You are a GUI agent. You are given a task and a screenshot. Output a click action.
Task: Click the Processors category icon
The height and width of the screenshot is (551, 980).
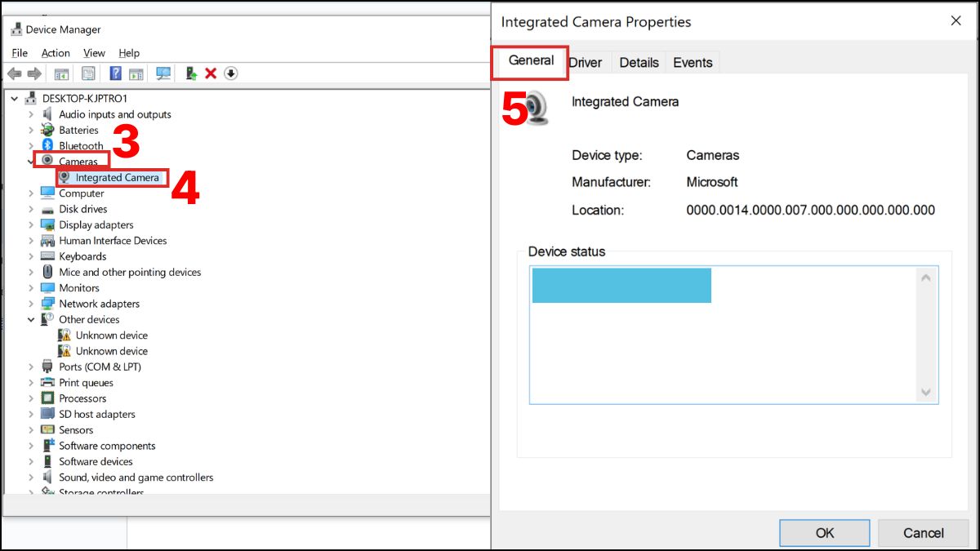pos(47,398)
